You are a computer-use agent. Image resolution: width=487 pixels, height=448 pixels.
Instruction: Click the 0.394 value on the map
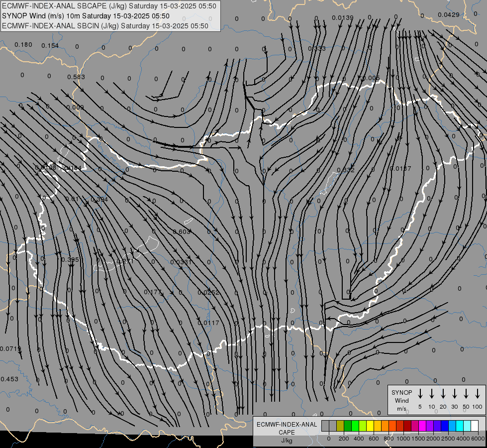coord(99,199)
